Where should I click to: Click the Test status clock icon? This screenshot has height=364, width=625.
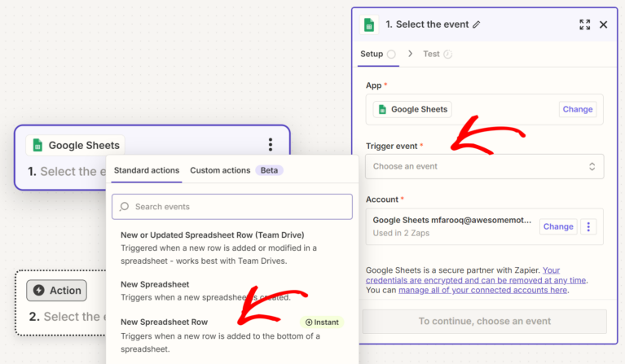coord(447,55)
